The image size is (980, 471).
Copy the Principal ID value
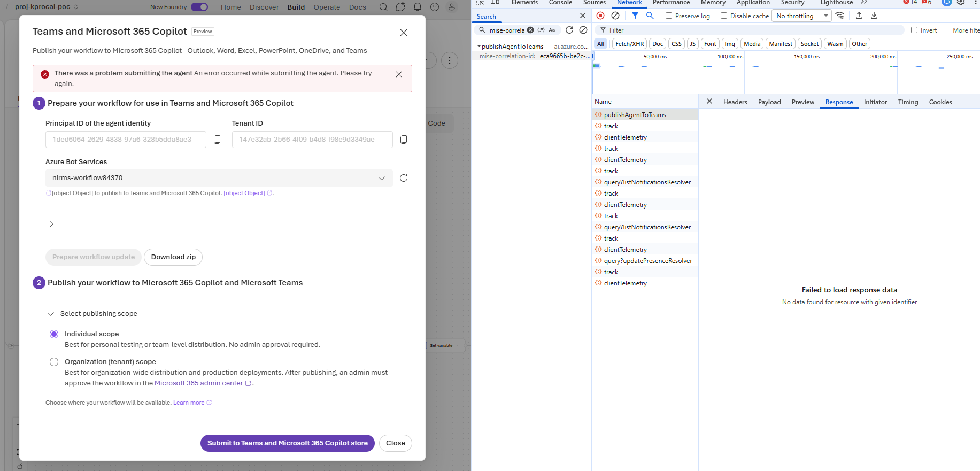pos(217,140)
